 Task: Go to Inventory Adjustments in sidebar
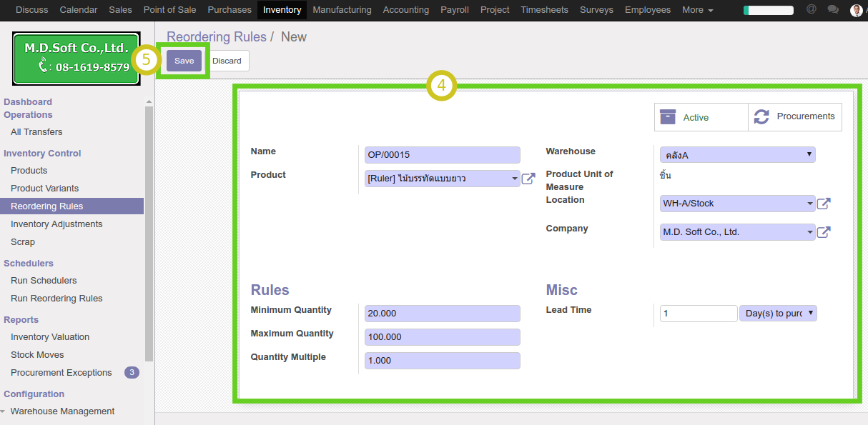tap(56, 224)
